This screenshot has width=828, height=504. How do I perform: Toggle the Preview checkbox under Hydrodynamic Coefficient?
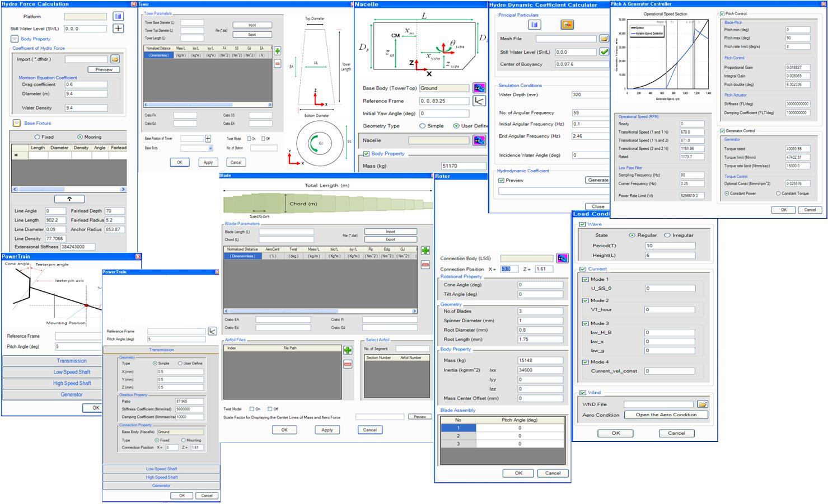click(502, 180)
